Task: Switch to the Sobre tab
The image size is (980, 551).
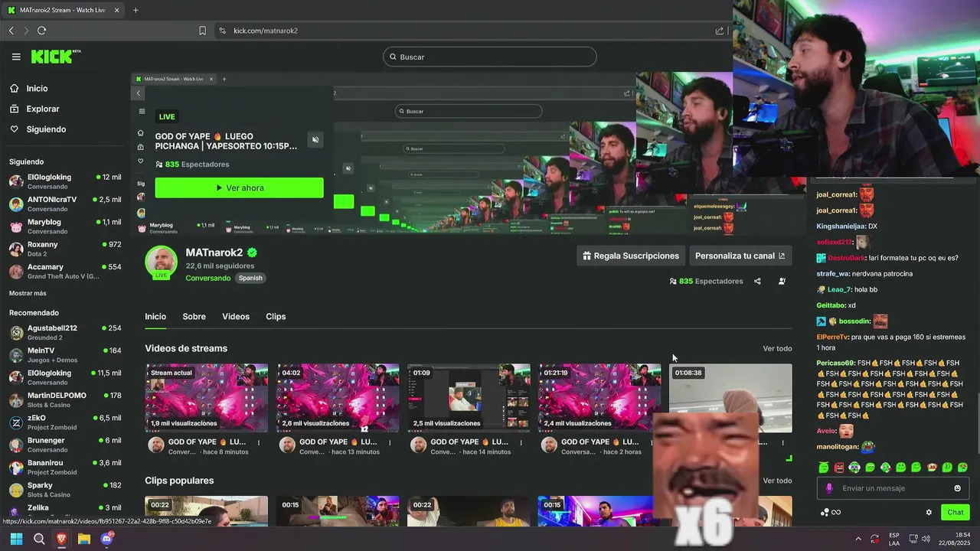Action: click(x=194, y=317)
